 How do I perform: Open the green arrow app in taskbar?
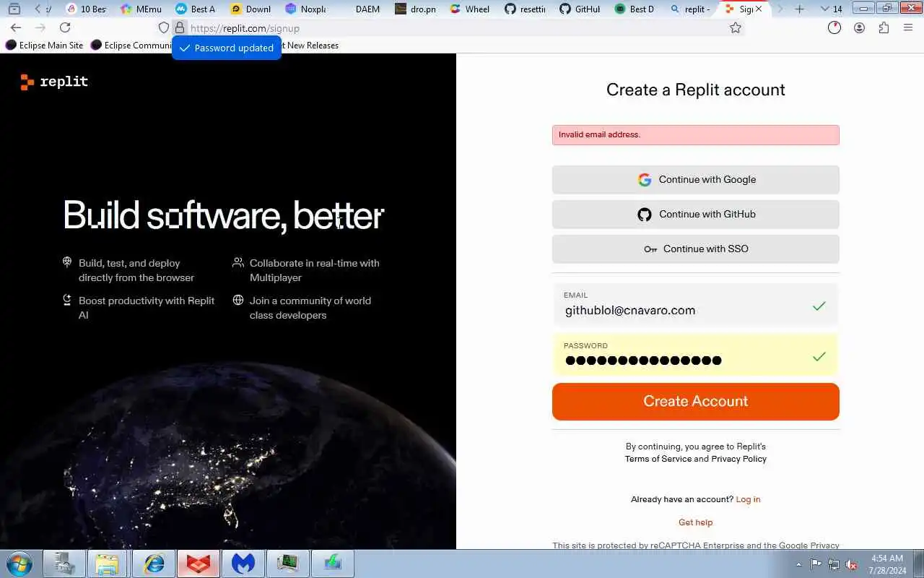333,564
